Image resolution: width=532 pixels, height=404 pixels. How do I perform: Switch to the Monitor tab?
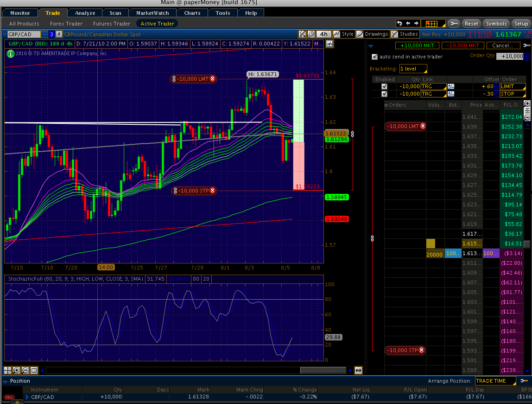pyautogui.click(x=20, y=13)
